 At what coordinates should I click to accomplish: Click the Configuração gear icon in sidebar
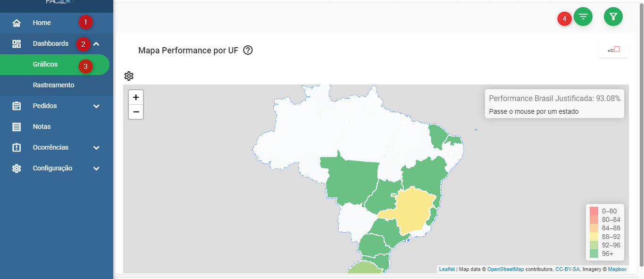pos(17,168)
